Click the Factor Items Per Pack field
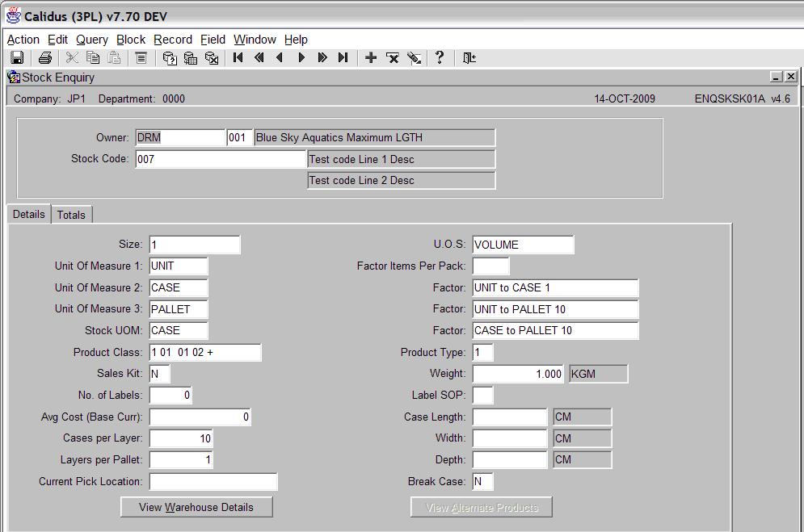Viewport: 804px width, 532px height. coord(490,266)
